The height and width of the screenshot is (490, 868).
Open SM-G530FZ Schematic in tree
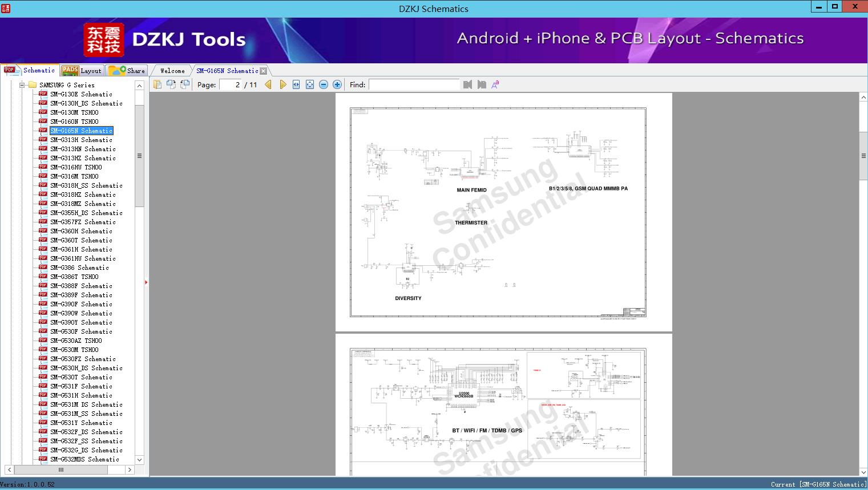point(83,359)
